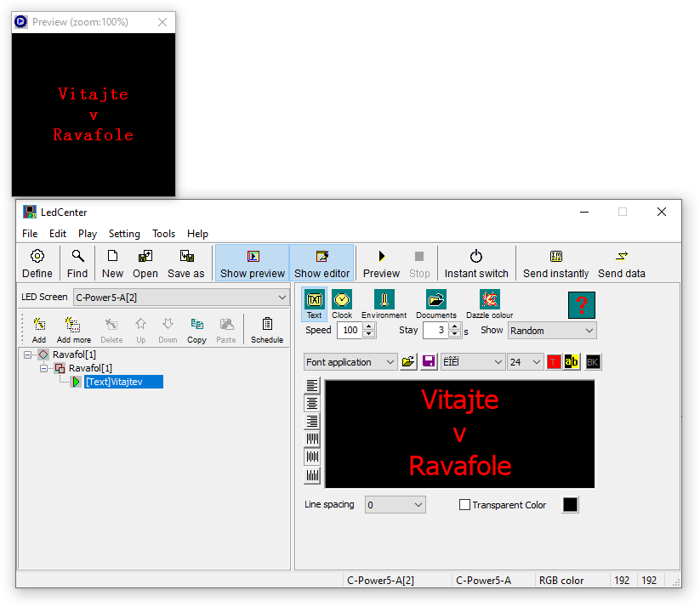
Task: Open the Setting menu
Action: tap(124, 234)
